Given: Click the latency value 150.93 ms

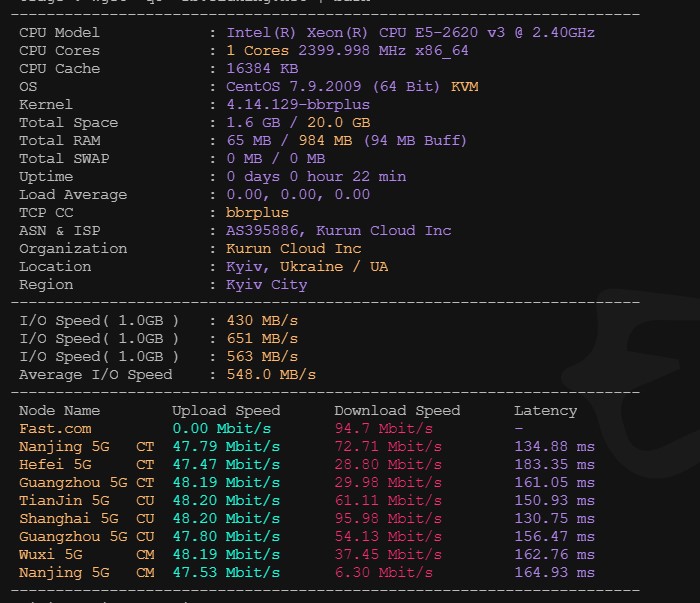Looking at the screenshot, I should click(554, 501).
